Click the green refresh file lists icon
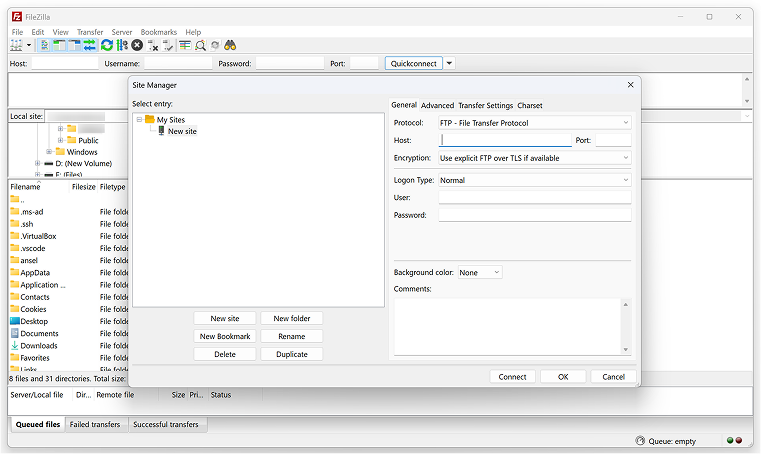The width and height of the screenshot is (761, 454). point(107,46)
